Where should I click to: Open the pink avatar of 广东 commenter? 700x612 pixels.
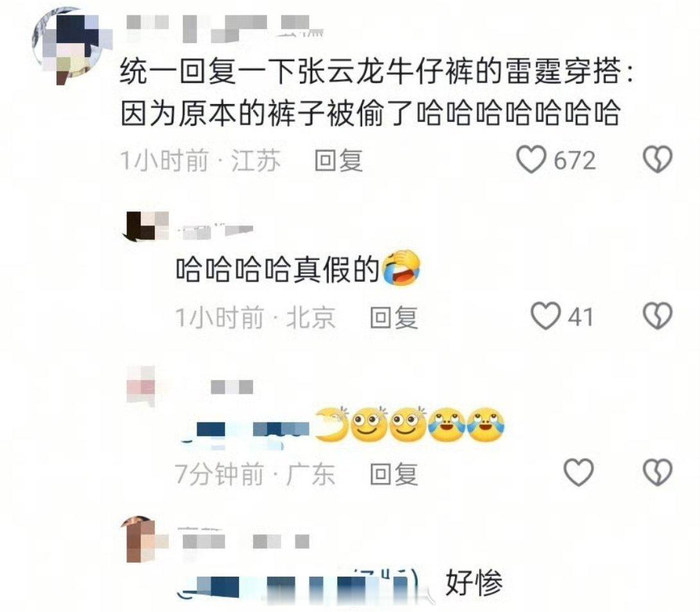click(142, 386)
